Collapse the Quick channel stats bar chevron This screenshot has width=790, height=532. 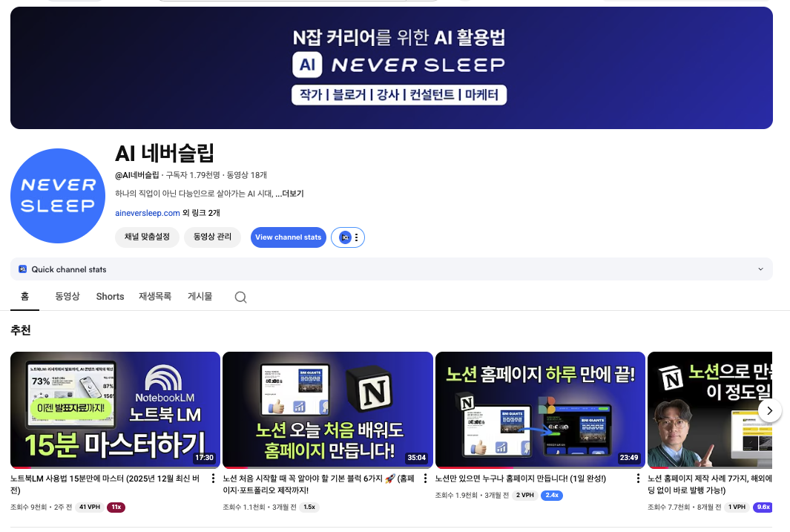(760, 269)
